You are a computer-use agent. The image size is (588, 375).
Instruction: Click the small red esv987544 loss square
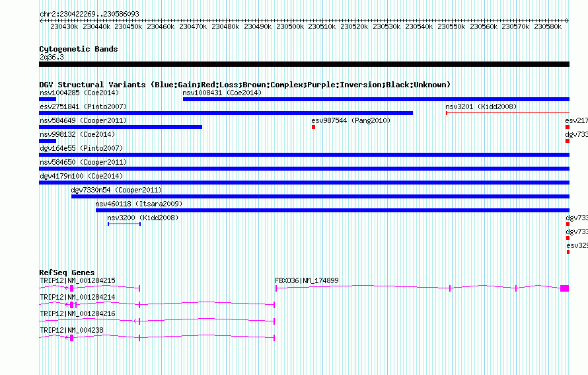click(314, 127)
